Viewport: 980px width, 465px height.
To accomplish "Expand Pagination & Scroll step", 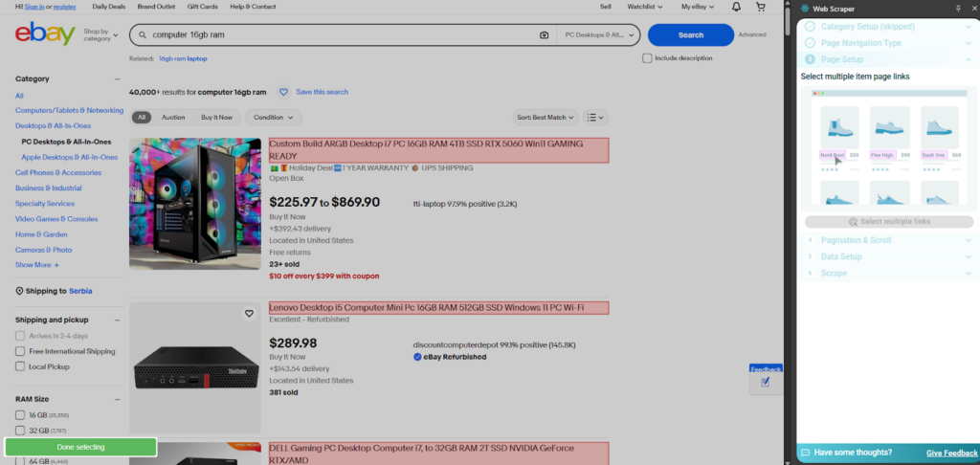I will pyautogui.click(x=969, y=240).
